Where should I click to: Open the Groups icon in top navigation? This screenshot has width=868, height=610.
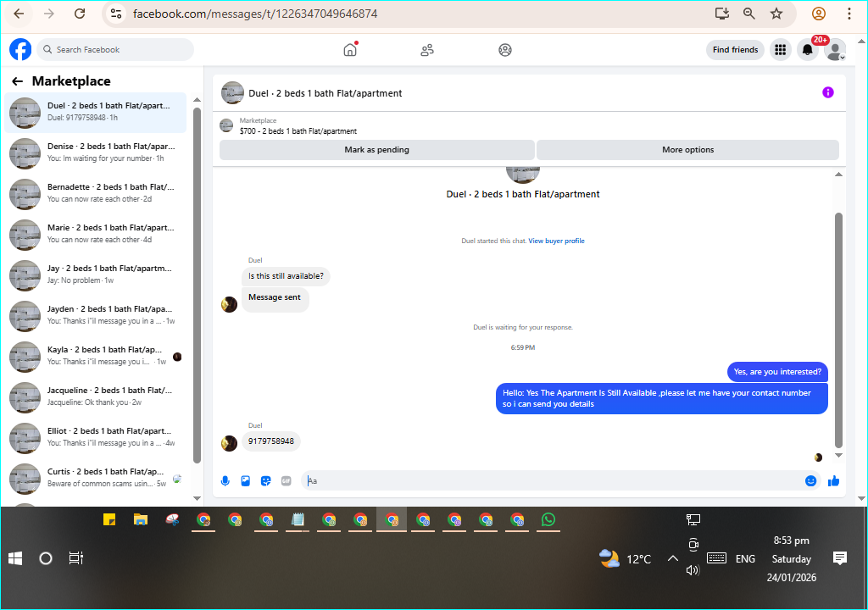tap(505, 50)
